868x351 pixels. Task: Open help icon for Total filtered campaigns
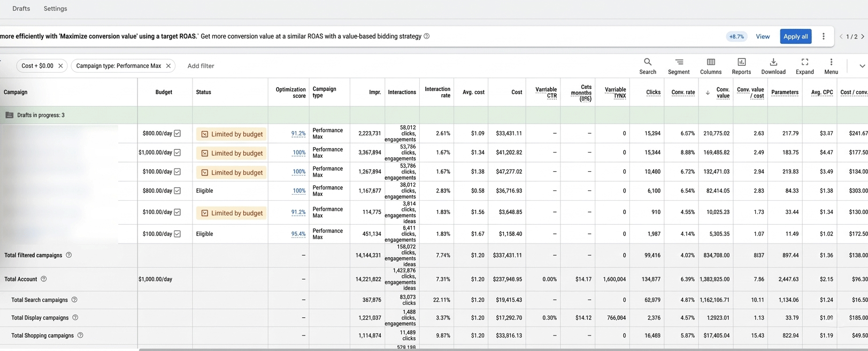point(68,255)
